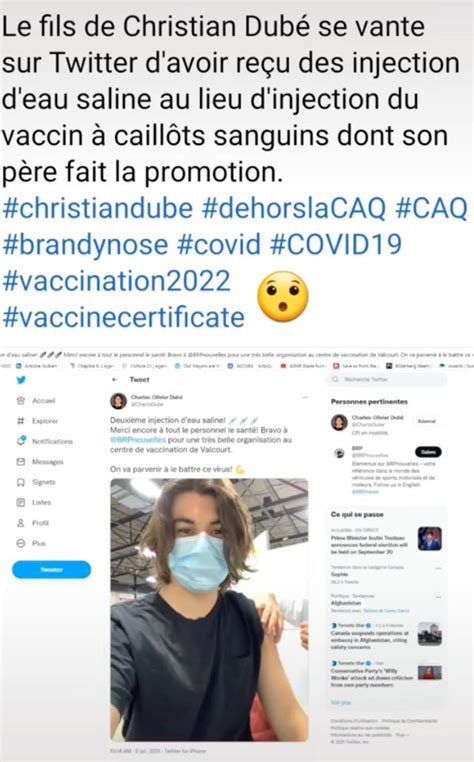Open the tweet's three-dot options menu
This screenshot has width=474, height=762.
point(305,398)
